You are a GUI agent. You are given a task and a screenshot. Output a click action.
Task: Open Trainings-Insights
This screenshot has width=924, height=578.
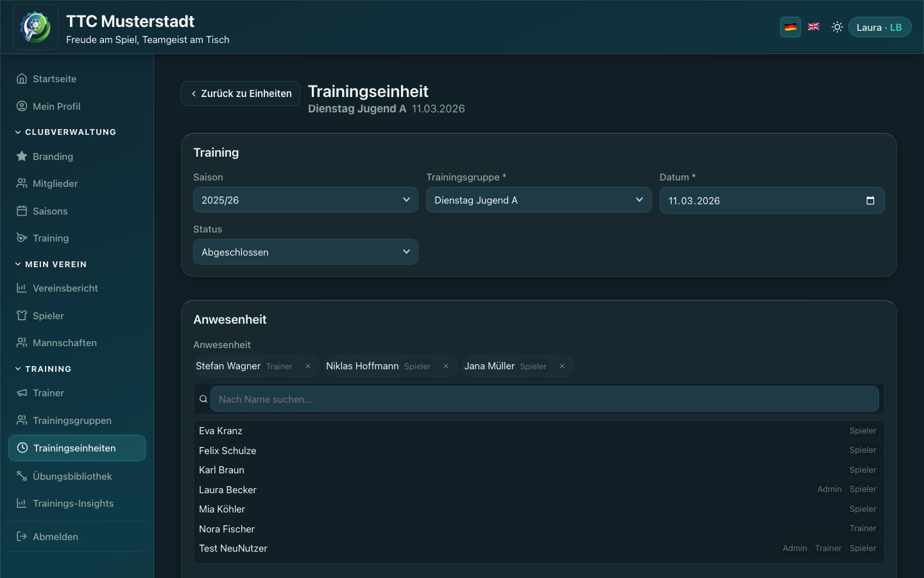click(77, 504)
